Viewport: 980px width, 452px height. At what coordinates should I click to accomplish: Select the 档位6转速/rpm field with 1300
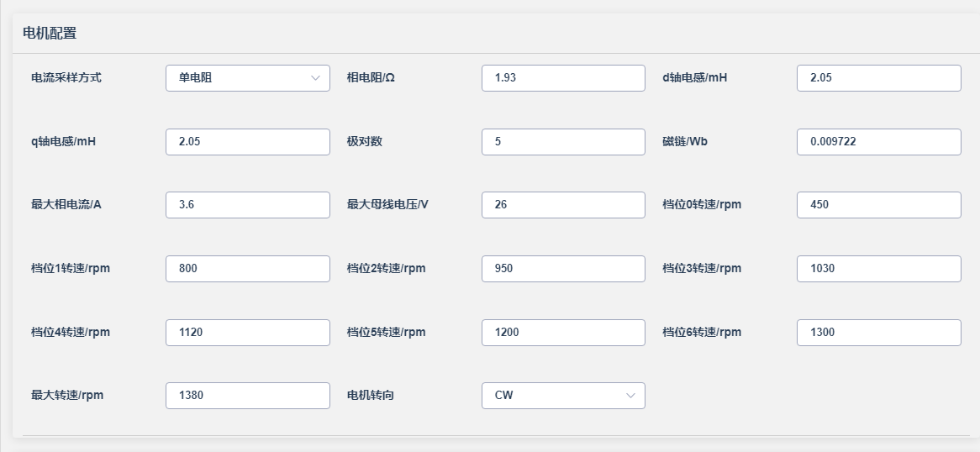(x=879, y=333)
